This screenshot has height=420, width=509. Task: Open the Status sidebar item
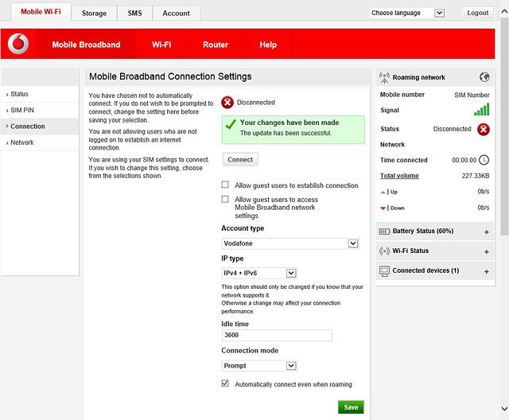tap(40, 94)
